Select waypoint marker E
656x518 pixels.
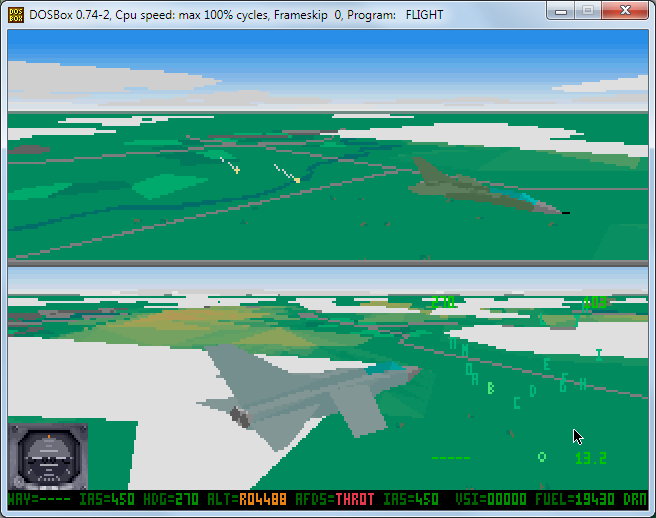tap(546, 364)
